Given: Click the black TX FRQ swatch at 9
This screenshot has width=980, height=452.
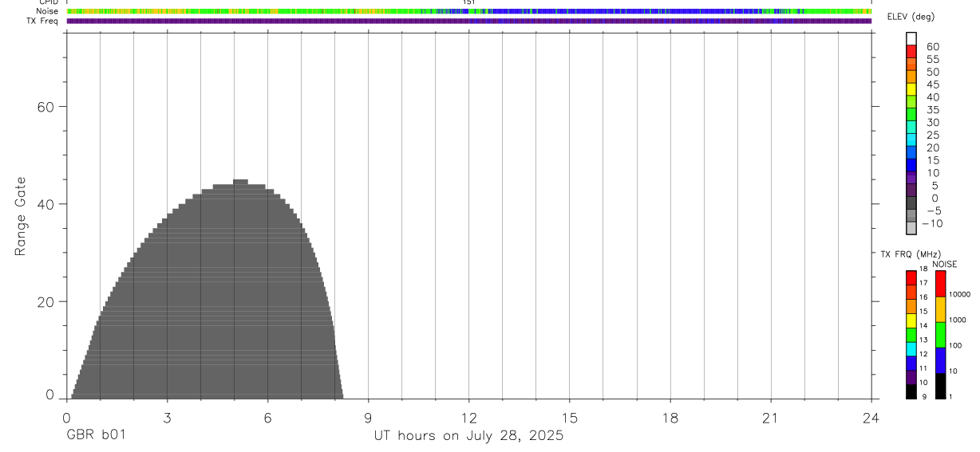Looking at the screenshot, I should 911,391.
